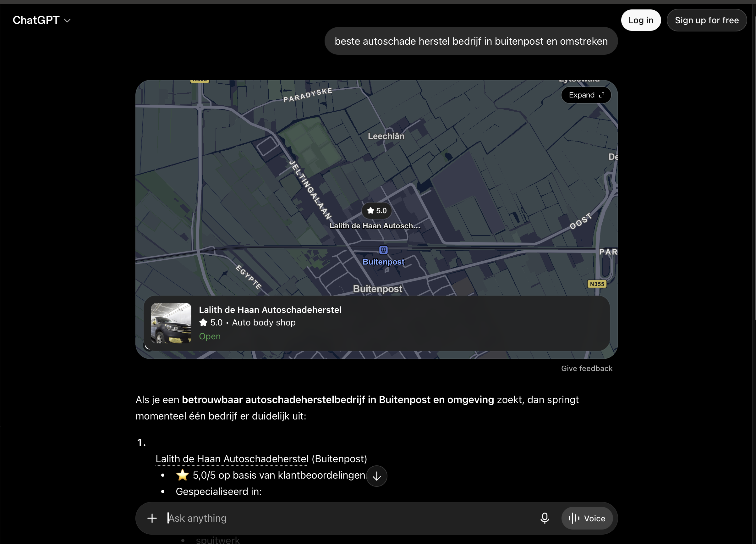Click the scroll to bottom arrow button

[x=377, y=476]
